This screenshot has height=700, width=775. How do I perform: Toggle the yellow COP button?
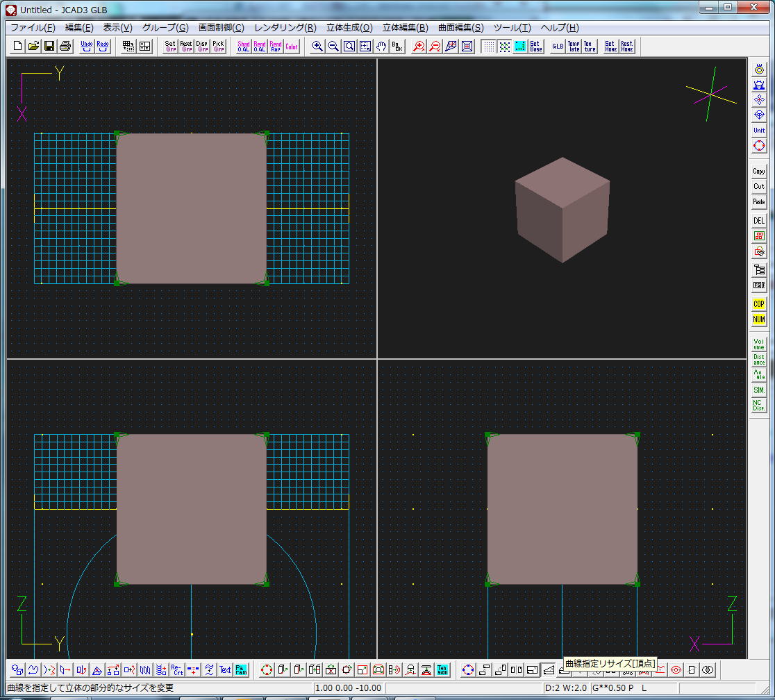click(759, 304)
